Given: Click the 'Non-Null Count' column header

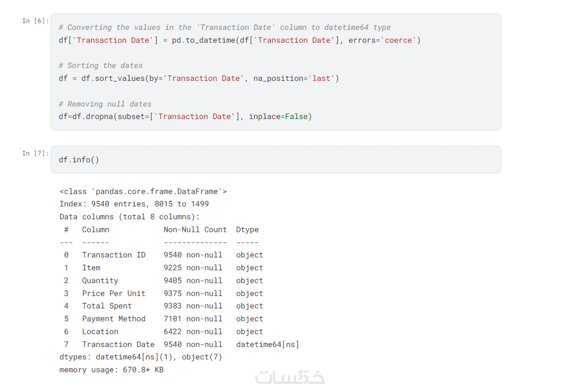Looking at the screenshot, I should 195,230.
